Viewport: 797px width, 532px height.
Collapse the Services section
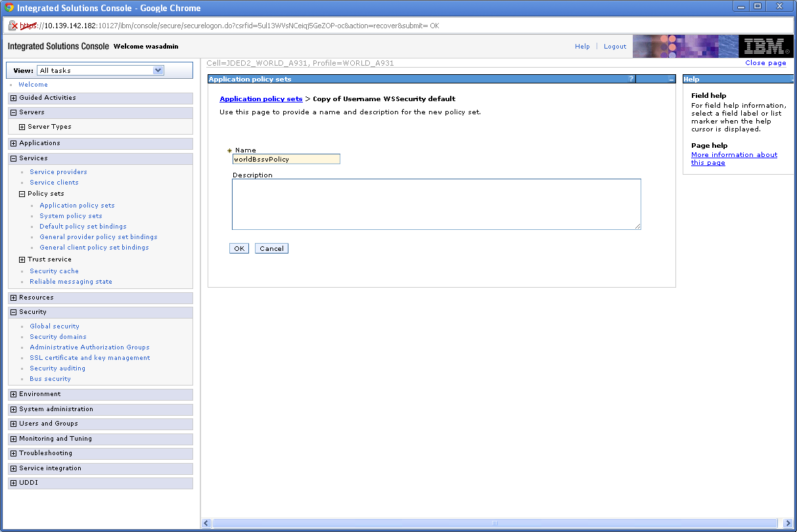coord(13,158)
